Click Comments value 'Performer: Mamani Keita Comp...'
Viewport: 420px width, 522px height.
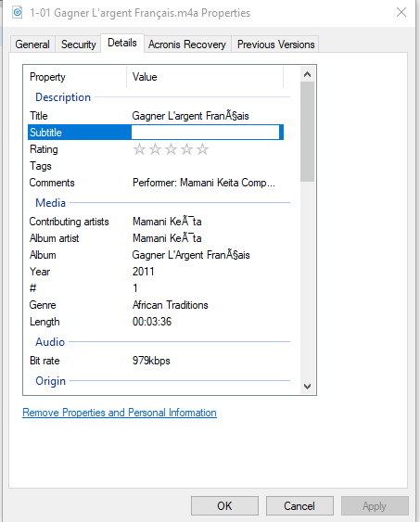(204, 183)
